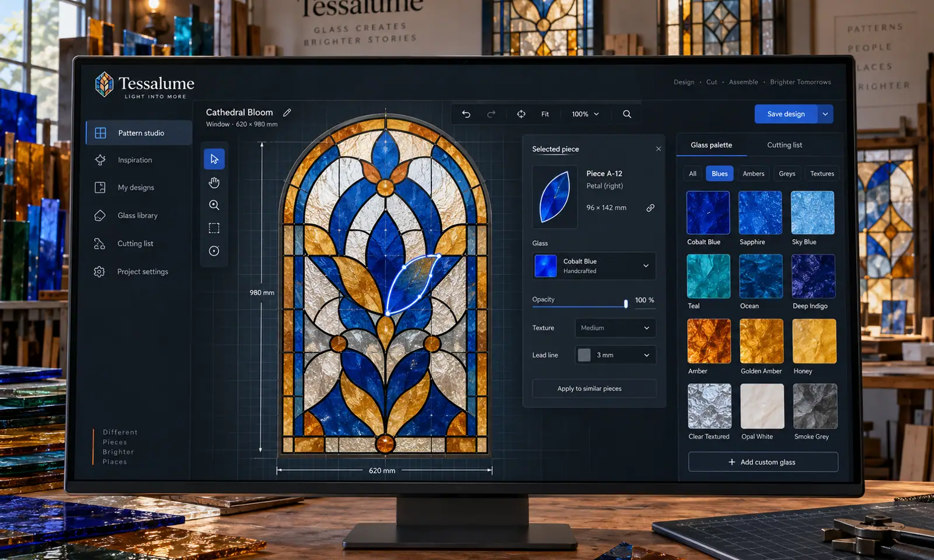Pick the Amber glass swatch

click(709, 341)
